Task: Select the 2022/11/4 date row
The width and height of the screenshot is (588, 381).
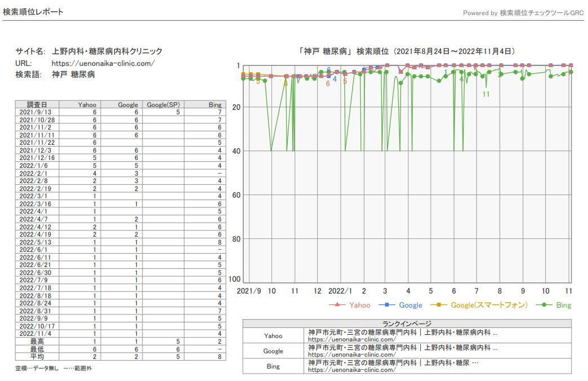Action: [x=37, y=333]
